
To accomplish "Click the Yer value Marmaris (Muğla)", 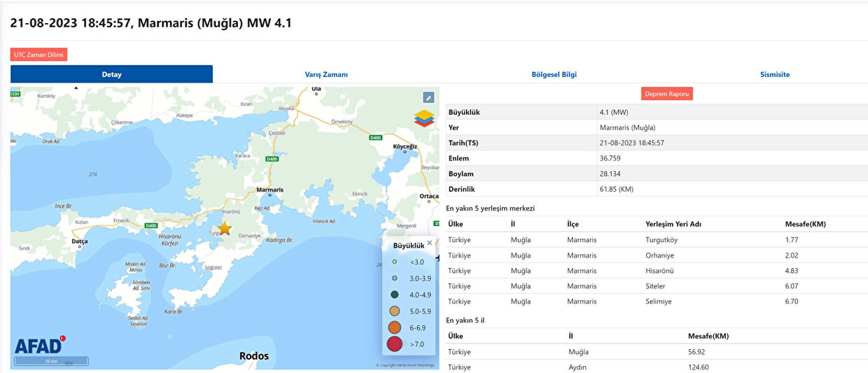I will [627, 128].
